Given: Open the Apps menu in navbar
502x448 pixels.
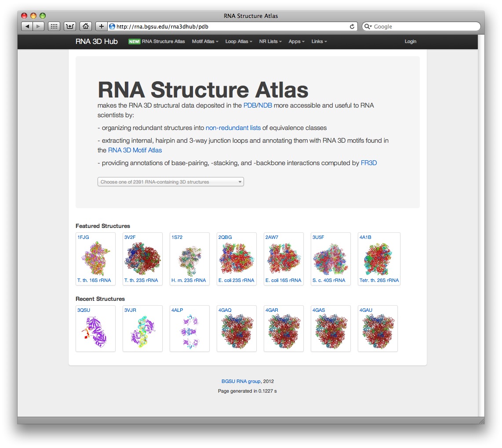Looking at the screenshot, I should point(296,41).
